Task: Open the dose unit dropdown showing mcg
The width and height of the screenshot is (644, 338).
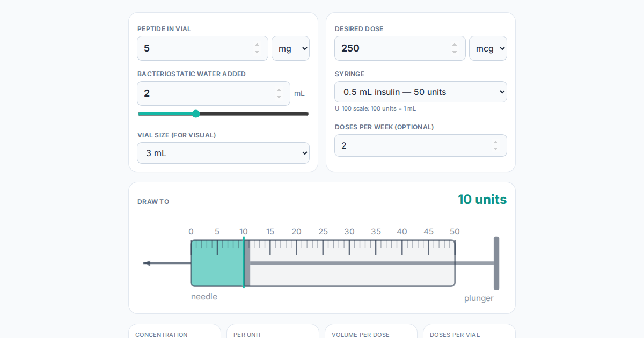Action: [488, 48]
